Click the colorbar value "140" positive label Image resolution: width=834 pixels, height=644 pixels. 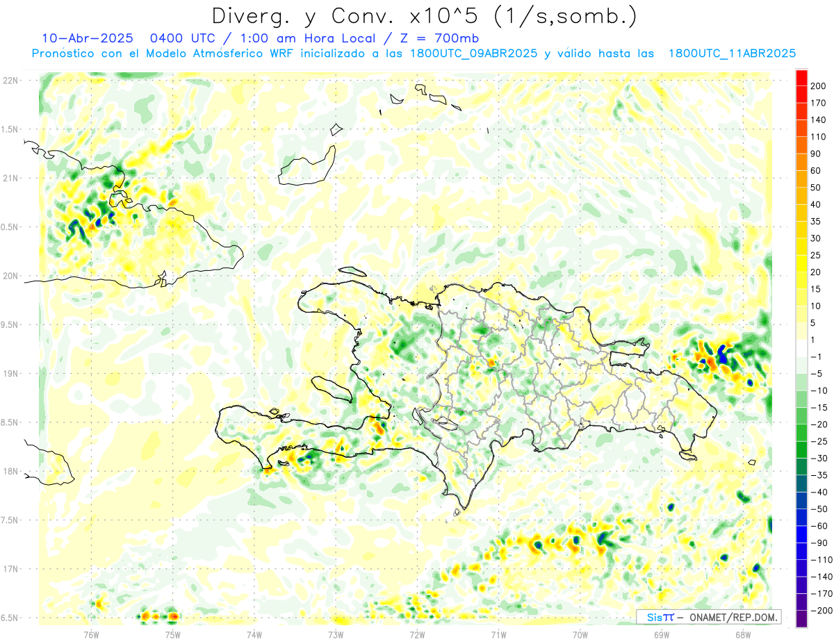(x=818, y=120)
